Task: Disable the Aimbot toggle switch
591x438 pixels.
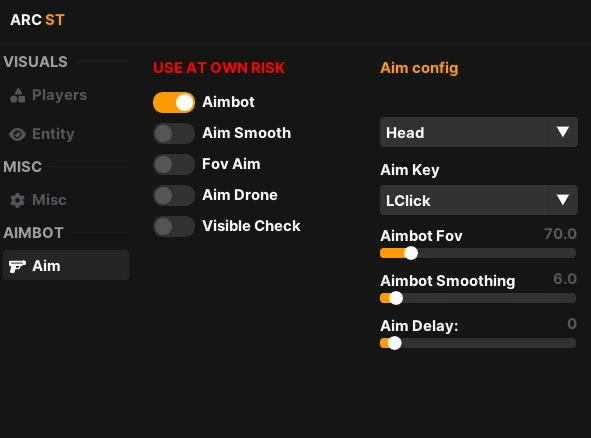Action: pyautogui.click(x=174, y=102)
